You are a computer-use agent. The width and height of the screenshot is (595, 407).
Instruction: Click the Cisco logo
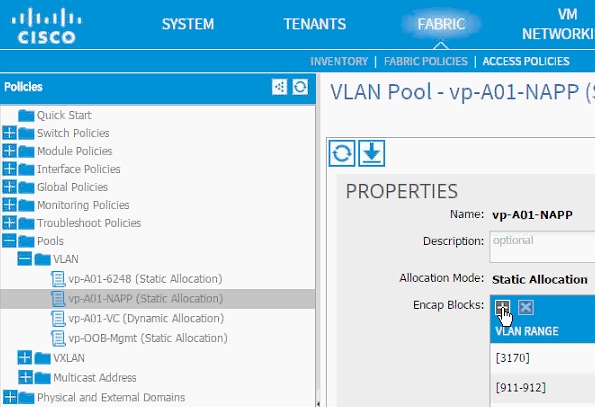click(x=46, y=26)
